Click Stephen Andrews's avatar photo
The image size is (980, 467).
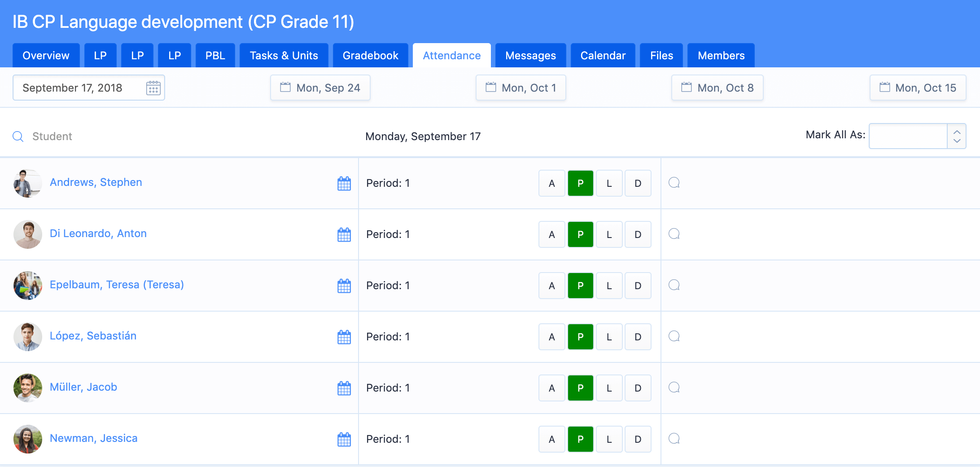click(28, 183)
